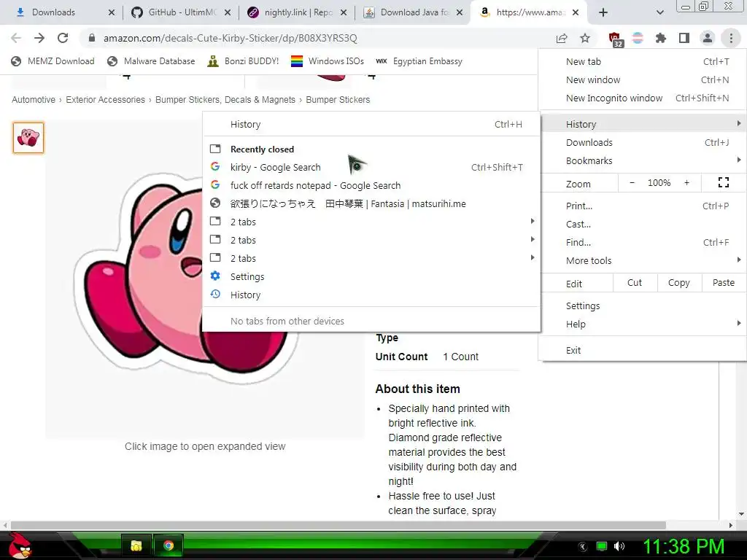The width and height of the screenshot is (747, 560).
Task: Click the green monitor tray icon
Action: point(602,546)
